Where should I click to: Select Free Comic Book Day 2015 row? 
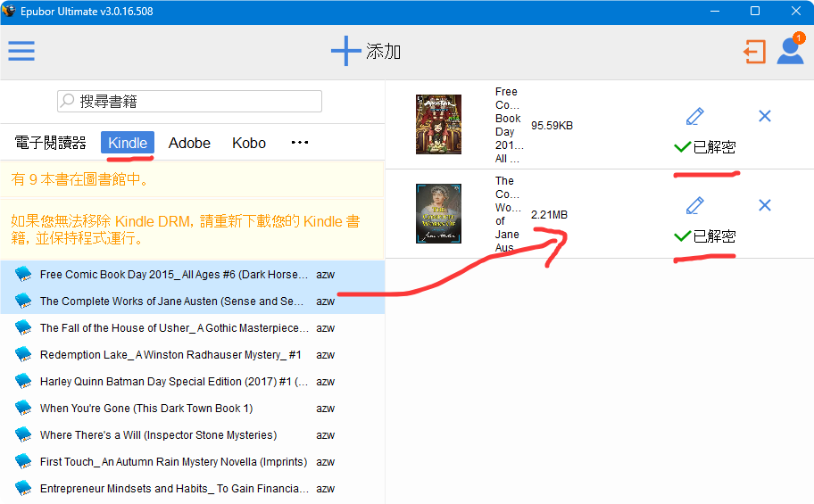coord(193,274)
